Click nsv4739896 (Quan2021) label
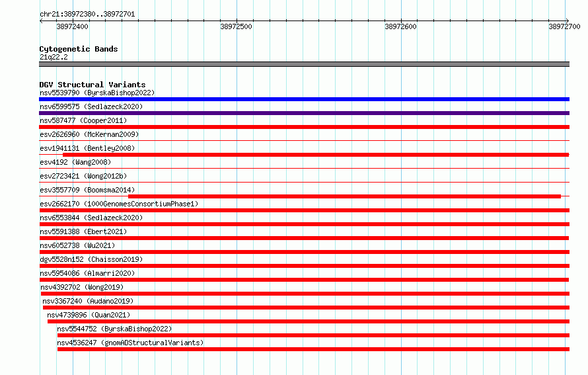The image size is (588, 375). 89,315
